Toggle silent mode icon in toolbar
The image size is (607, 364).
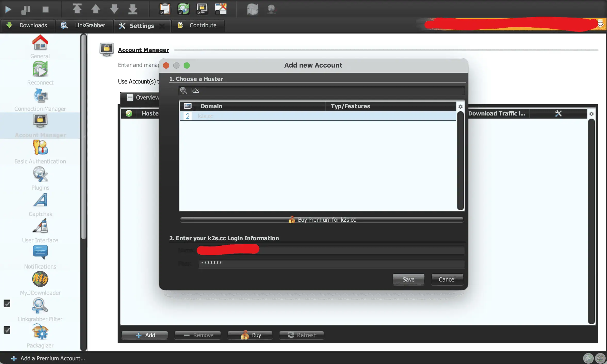click(221, 9)
